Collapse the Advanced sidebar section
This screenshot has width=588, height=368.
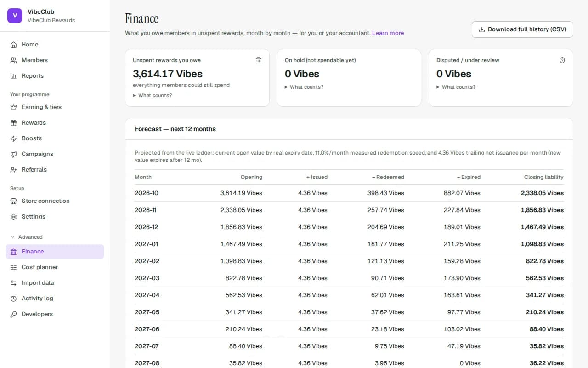coord(27,237)
